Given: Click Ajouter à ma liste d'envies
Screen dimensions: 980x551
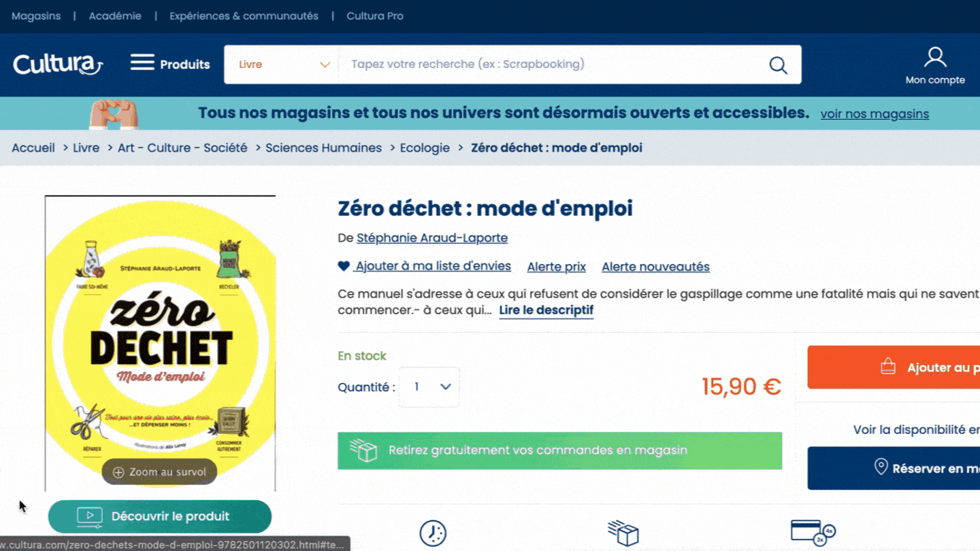Looking at the screenshot, I should tap(433, 267).
